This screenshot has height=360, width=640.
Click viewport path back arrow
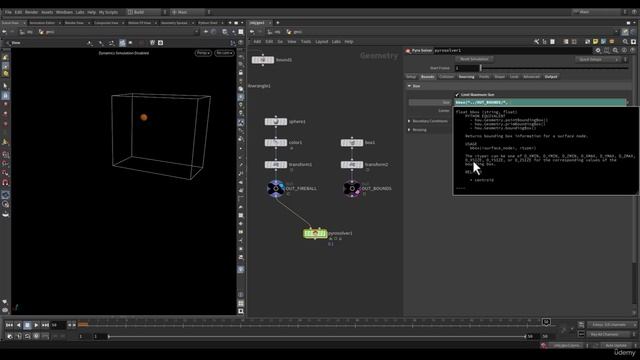[x=4, y=32]
